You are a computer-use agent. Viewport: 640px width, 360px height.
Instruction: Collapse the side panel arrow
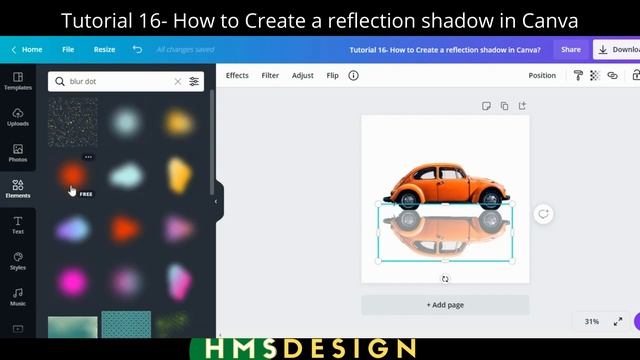216,202
